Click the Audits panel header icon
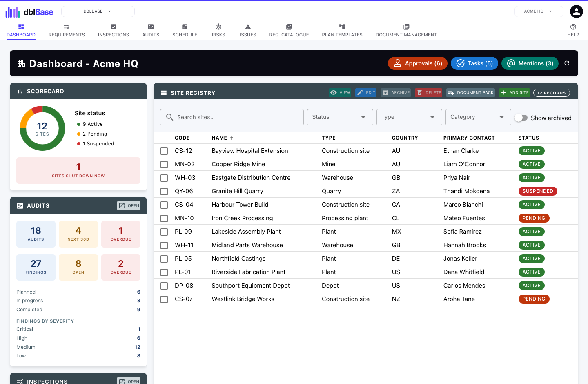588x384 pixels. pos(20,206)
